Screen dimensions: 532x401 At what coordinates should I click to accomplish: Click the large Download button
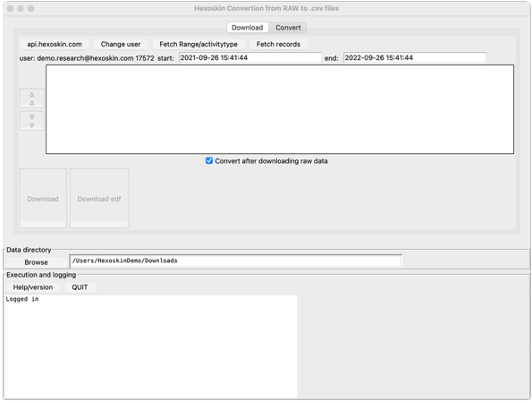coord(43,199)
